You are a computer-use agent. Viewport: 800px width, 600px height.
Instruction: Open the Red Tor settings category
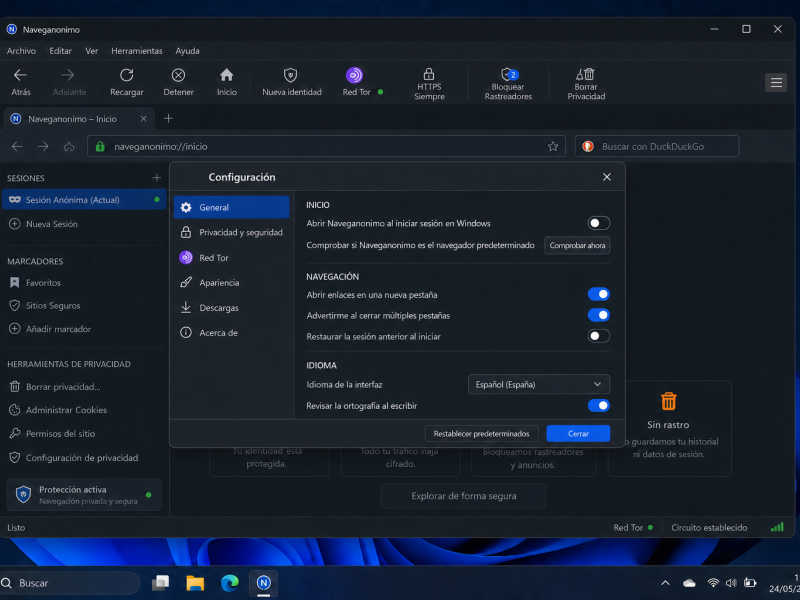pyautogui.click(x=232, y=258)
